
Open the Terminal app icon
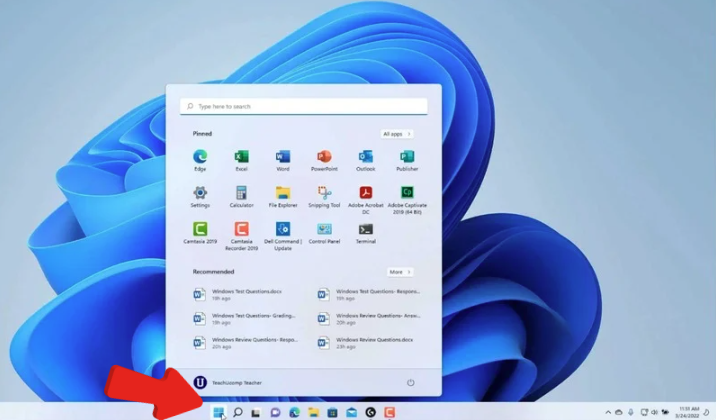tap(365, 230)
